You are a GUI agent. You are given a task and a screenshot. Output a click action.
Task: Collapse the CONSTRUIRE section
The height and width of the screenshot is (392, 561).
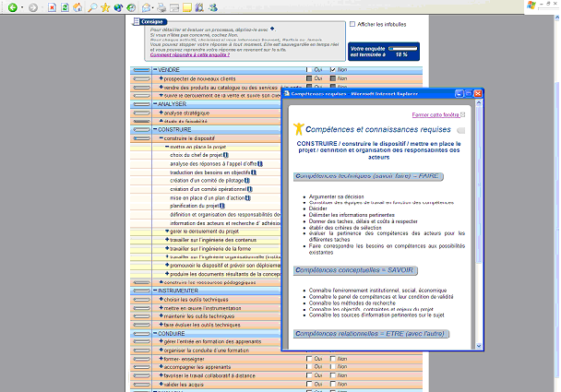point(153,129)
